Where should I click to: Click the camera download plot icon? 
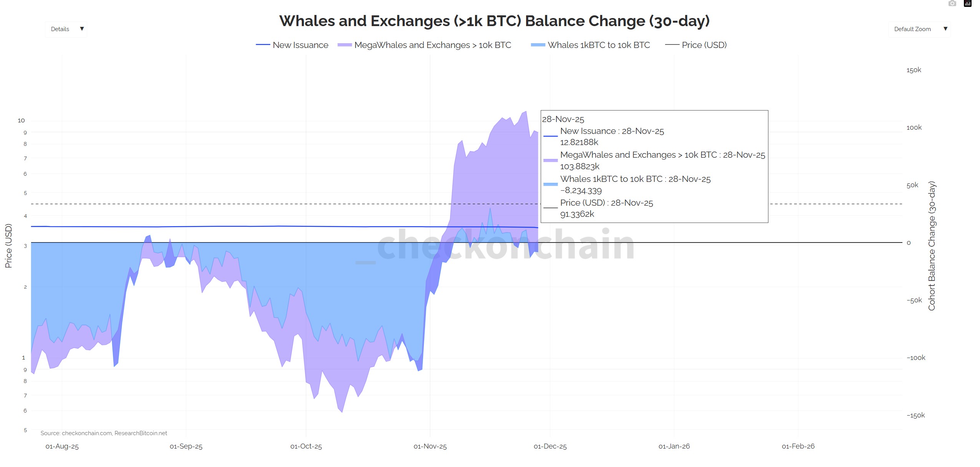952,4
